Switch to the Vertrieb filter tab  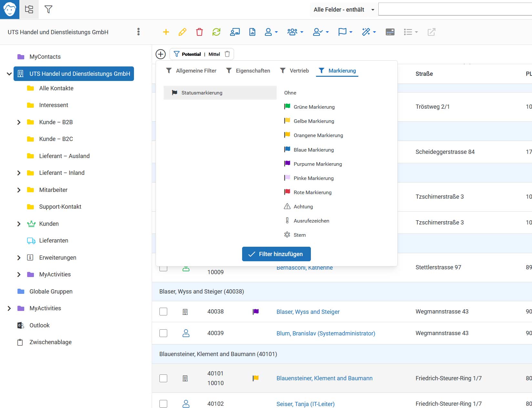click(x=294, y=71)
